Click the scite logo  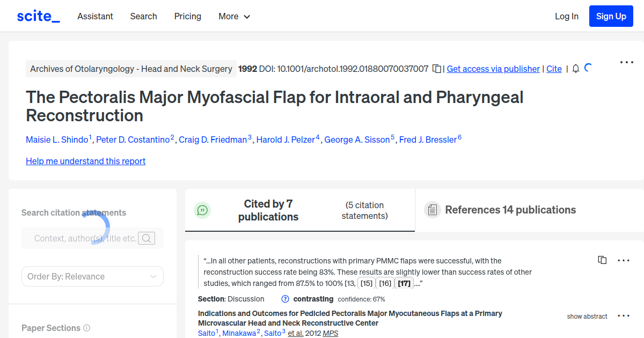point(38,16)
